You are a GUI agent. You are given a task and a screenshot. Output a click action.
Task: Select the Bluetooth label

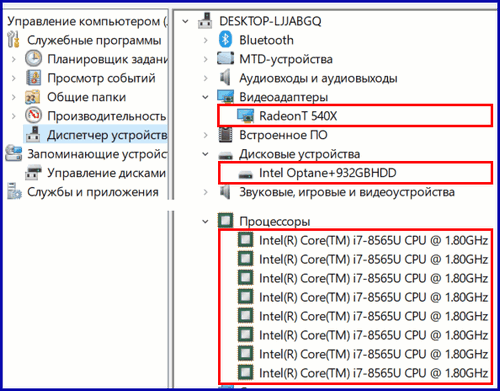pos(267,40)
